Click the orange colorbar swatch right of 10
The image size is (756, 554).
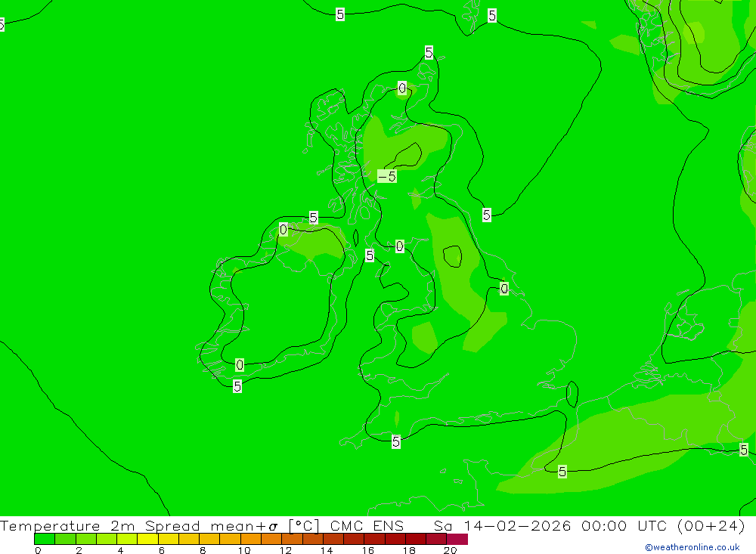point(251,539)
